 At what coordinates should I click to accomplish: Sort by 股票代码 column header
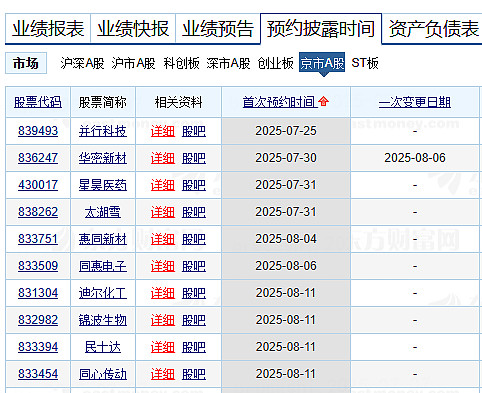38,102
